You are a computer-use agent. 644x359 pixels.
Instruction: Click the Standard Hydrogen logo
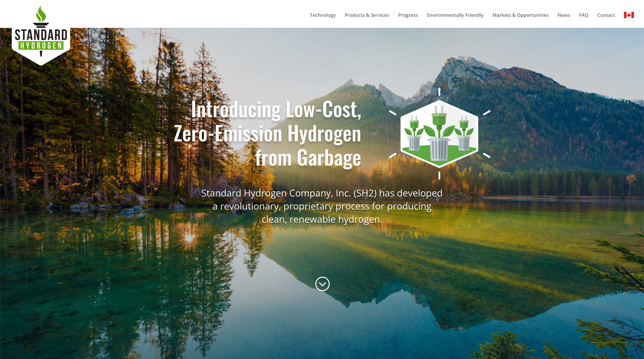point(41,35)
